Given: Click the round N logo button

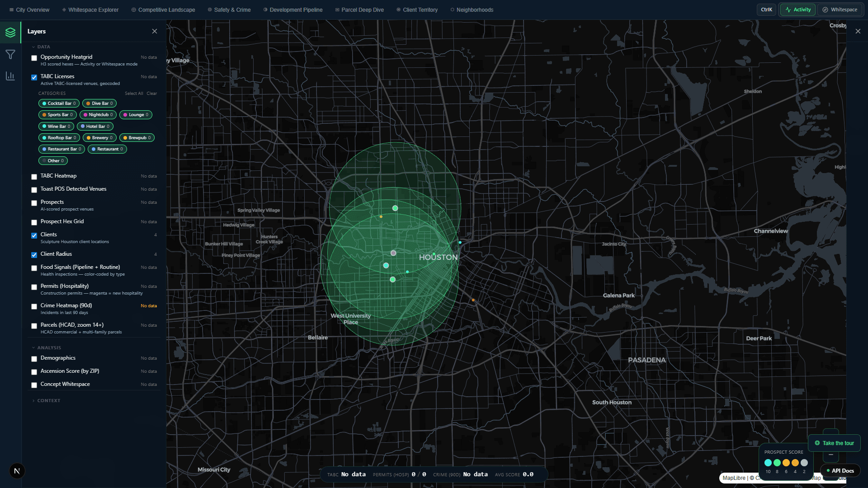Looking at the screenshot, I should pyautogui.click(x=17, y=471).
